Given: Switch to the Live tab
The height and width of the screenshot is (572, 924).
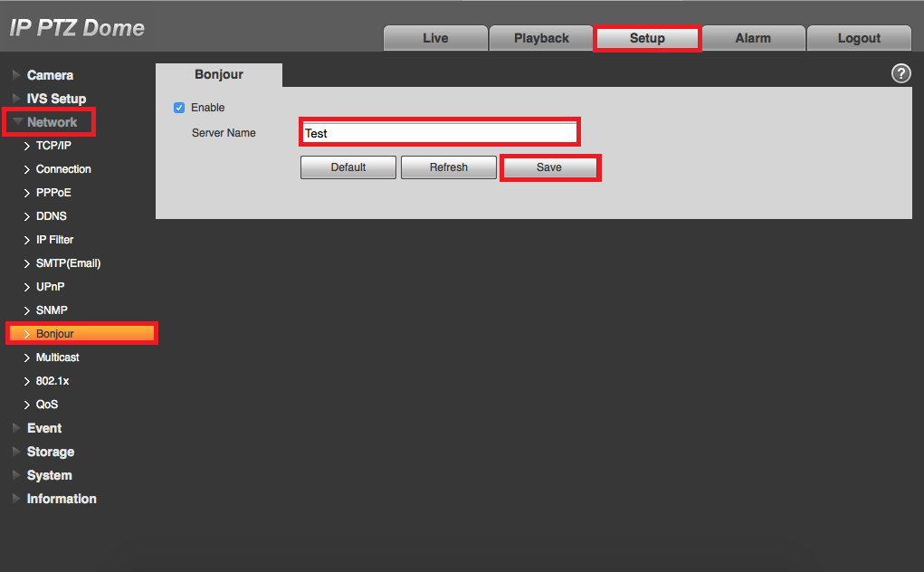Looking at the screenshot, I should point(435,38).
